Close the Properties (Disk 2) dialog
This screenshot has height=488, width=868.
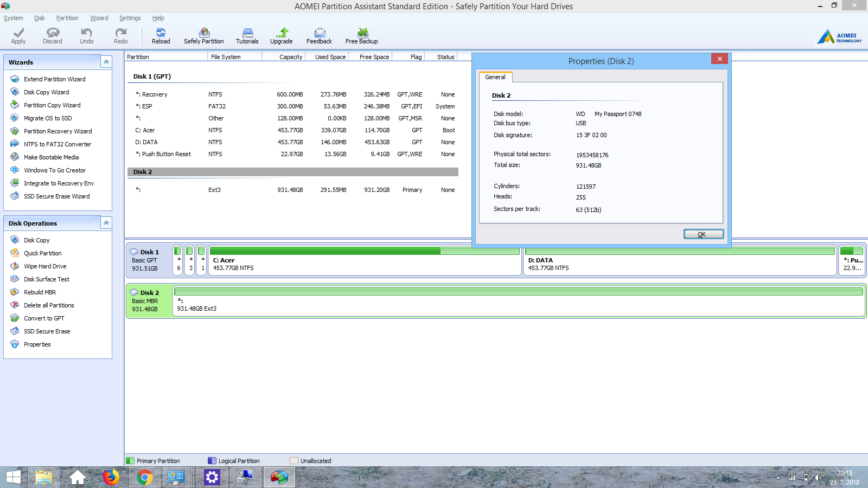click(x=719, y=59)
